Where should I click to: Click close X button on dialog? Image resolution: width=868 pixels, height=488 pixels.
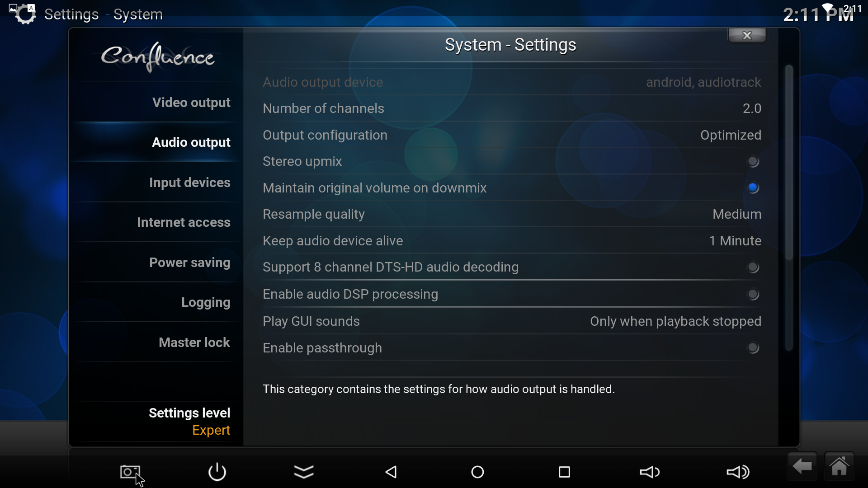(747, 35)
